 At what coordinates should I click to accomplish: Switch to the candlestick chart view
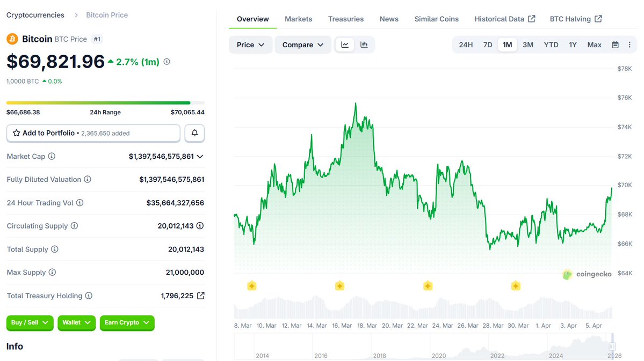[x=364, y=45]
